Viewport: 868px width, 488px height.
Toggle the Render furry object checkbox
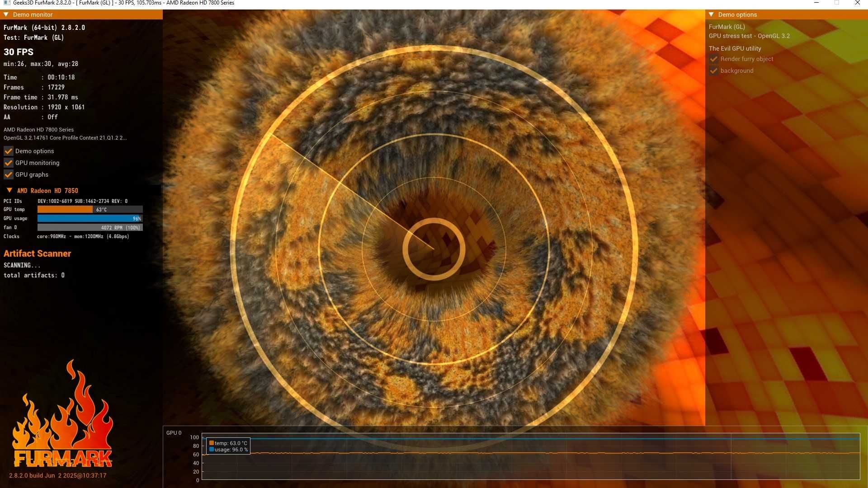714,59
